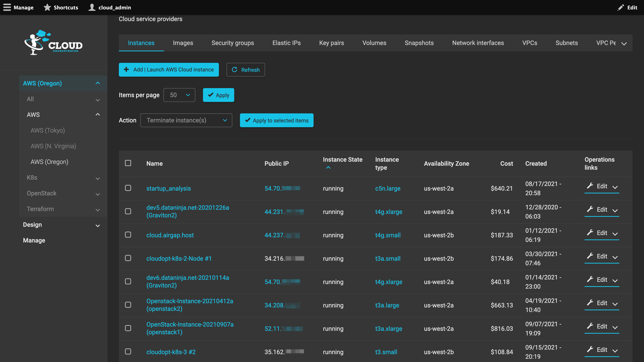Expand the hidden tabs overflow chevron
Viewport: 644px width, 362px height.
tap(624, 43)
